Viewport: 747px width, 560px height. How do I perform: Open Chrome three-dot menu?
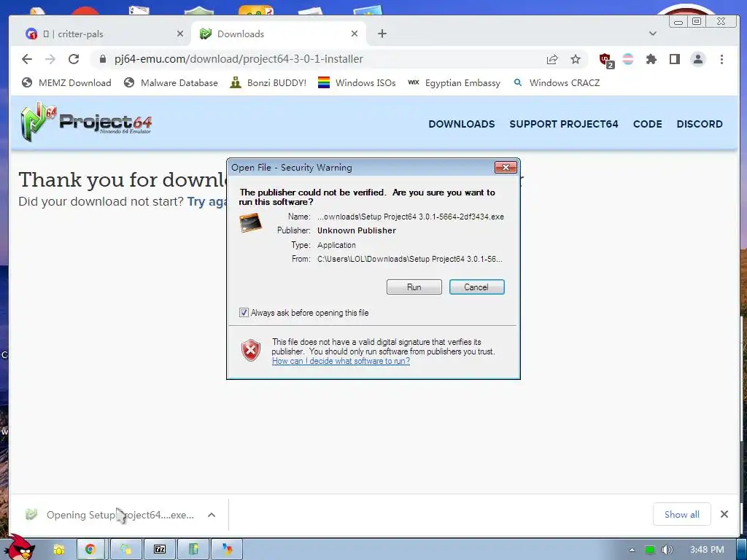(721, 59)
